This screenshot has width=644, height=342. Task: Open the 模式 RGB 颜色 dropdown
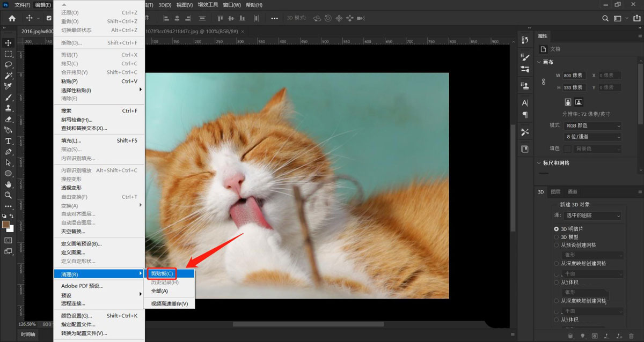592,125
